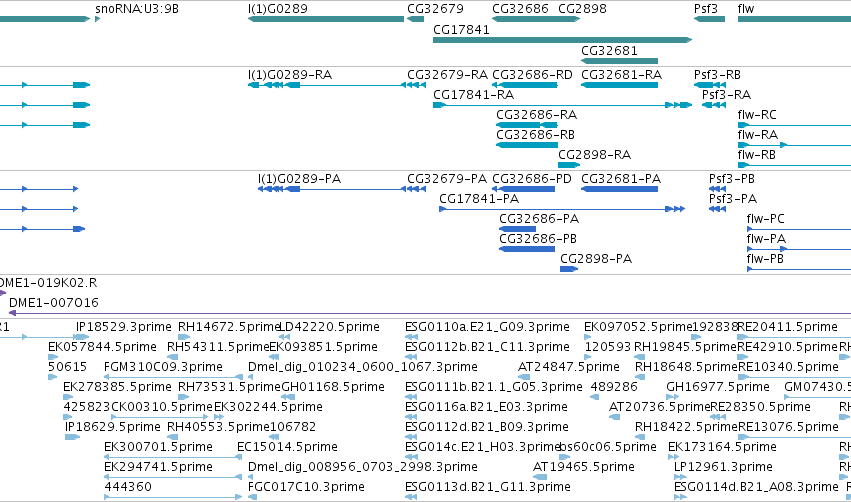Open protein flw-PB
Screen dimensions: 851x502
pyautogui.click(x=765, y=259)
